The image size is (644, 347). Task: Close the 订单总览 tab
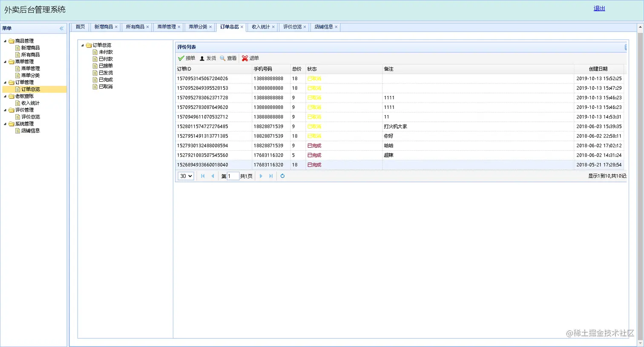242,27
